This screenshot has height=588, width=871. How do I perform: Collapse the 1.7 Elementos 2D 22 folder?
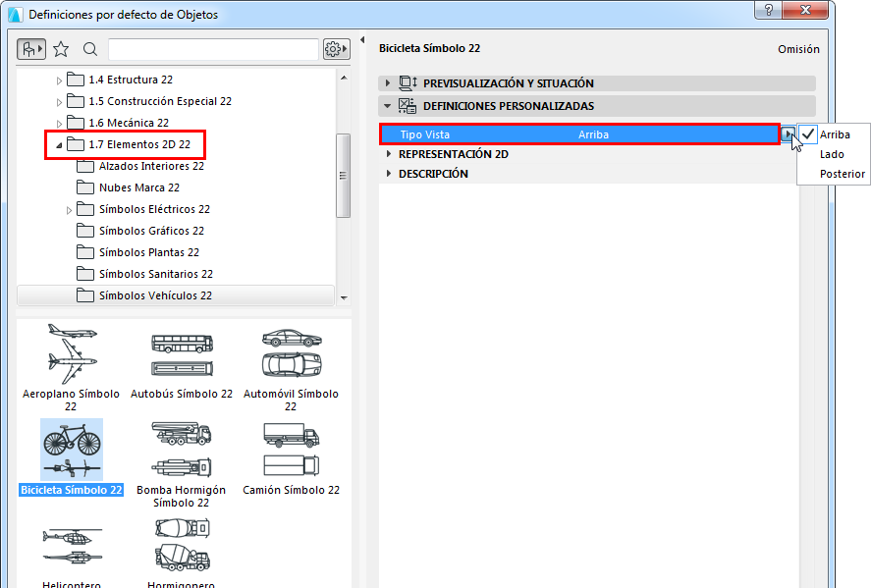pyautogui.click(x=59, y=145)
